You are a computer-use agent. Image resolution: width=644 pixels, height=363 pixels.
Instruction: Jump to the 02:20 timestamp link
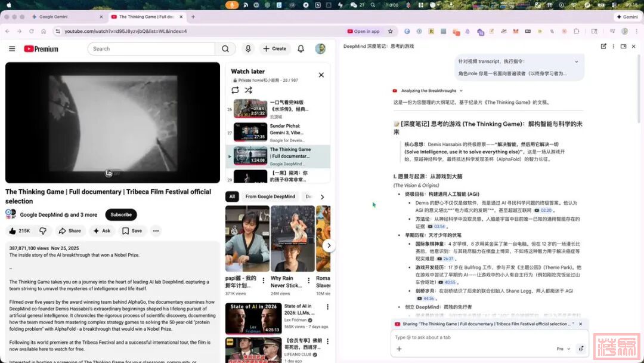click(543, 210)
